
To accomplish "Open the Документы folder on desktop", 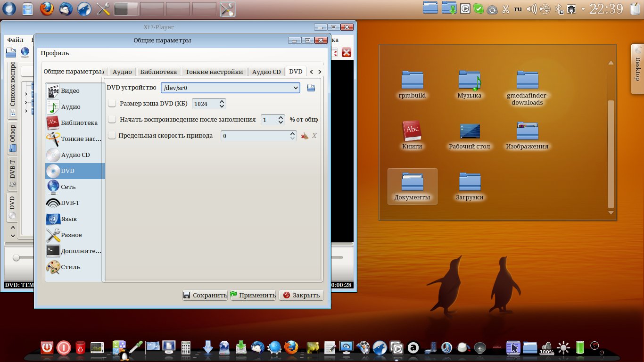I will tap(412, 187).
